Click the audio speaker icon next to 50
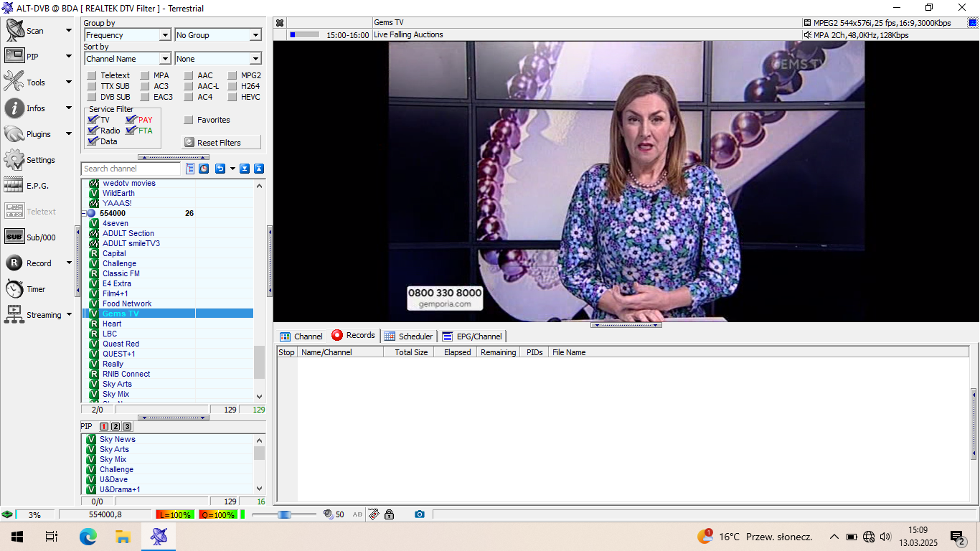 tap(329, 514)
